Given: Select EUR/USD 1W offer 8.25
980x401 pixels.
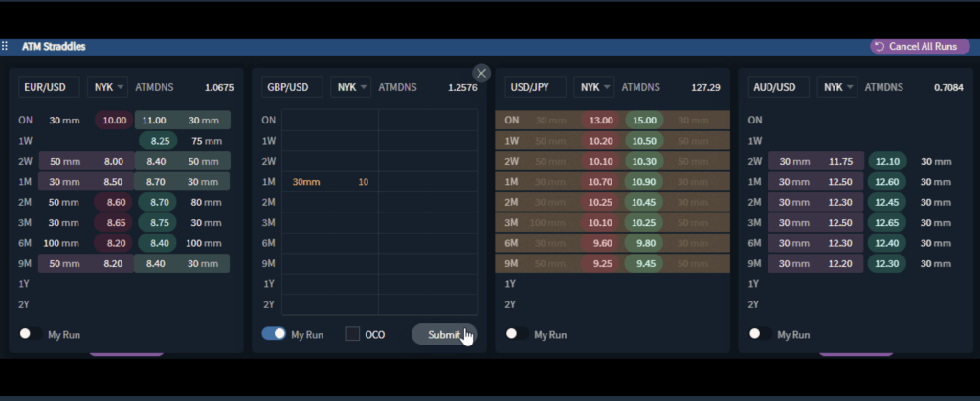Looking at the screenshot, I should point(160,141).
